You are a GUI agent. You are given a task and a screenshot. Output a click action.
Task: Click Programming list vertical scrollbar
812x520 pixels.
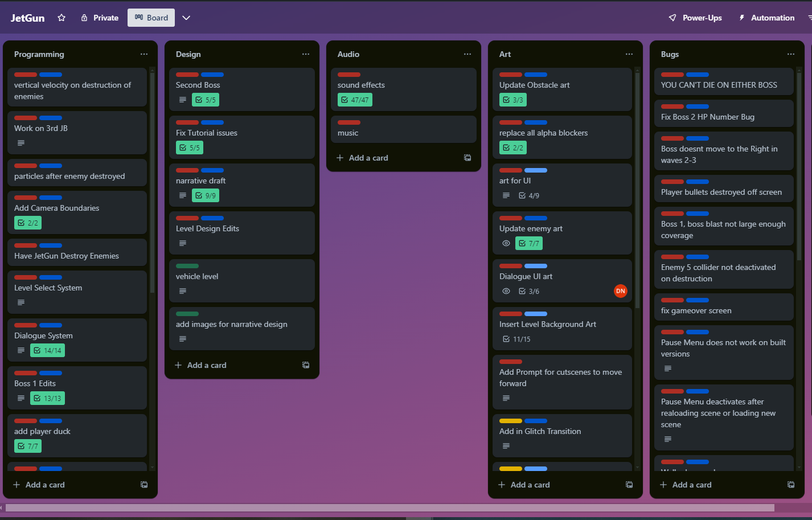pos(152,182)
